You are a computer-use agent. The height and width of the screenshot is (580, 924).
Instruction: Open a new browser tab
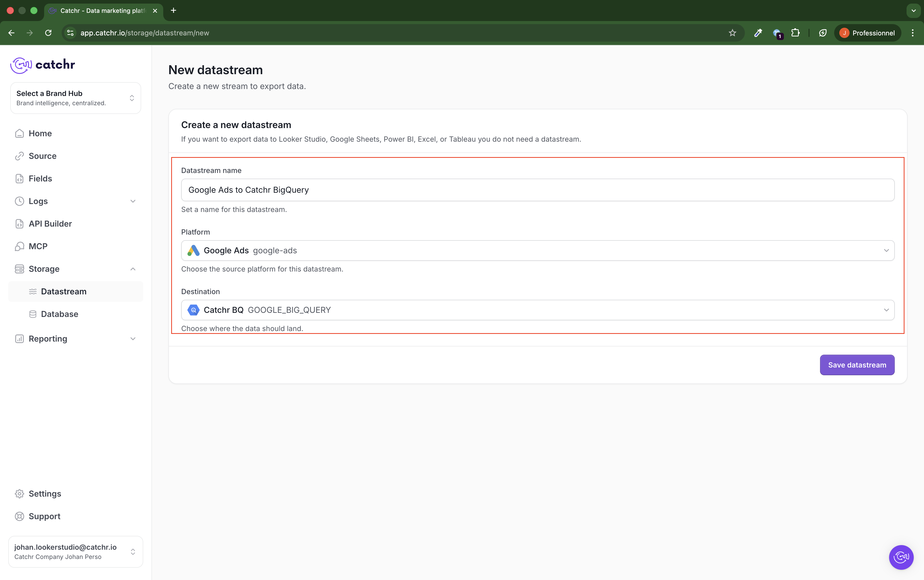173,10
